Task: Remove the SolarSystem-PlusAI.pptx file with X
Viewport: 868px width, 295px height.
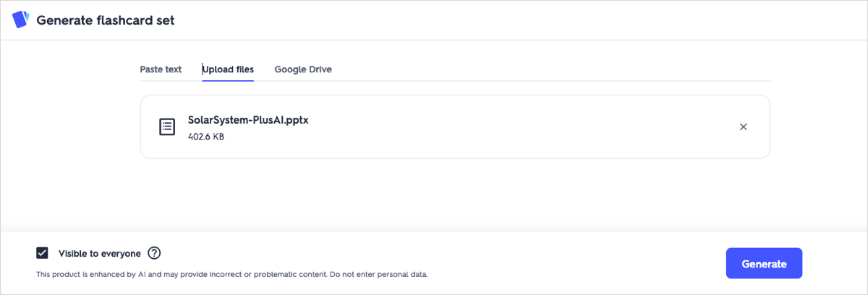Action: tap(743, 127)
